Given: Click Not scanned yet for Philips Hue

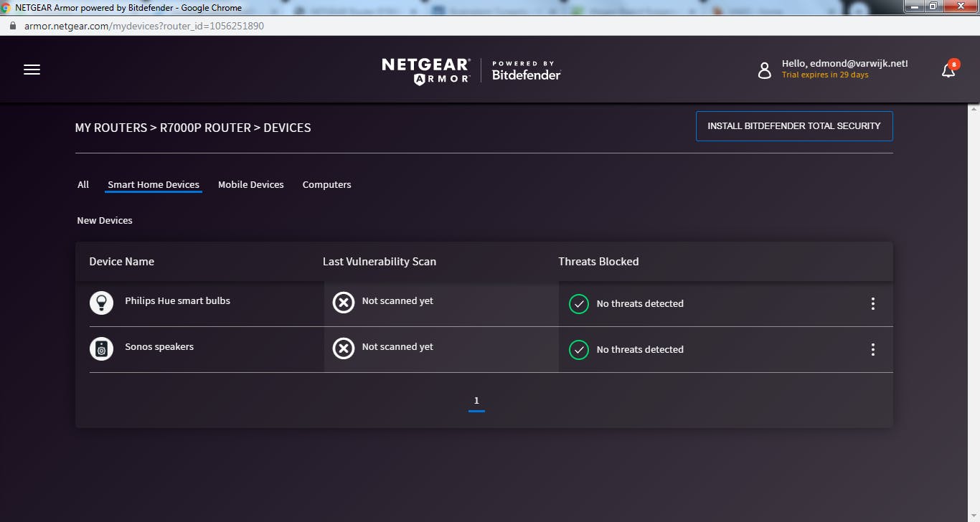Looking at the screenshot, I should [x=397, y=301].
